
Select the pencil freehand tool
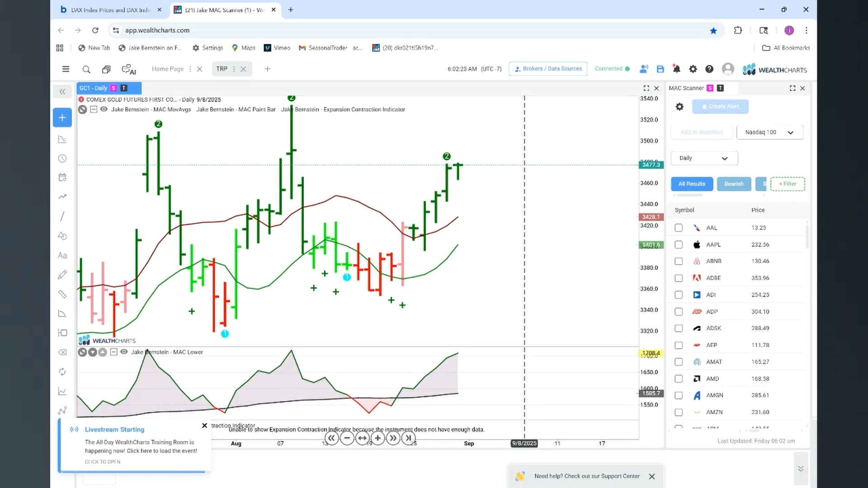(62, 275)
